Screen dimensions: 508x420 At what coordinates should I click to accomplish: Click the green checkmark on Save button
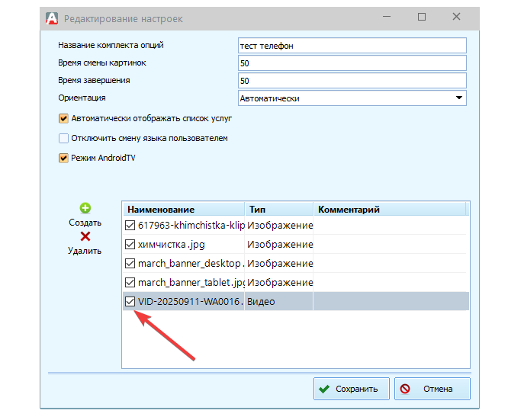click(x=325, y=389)
